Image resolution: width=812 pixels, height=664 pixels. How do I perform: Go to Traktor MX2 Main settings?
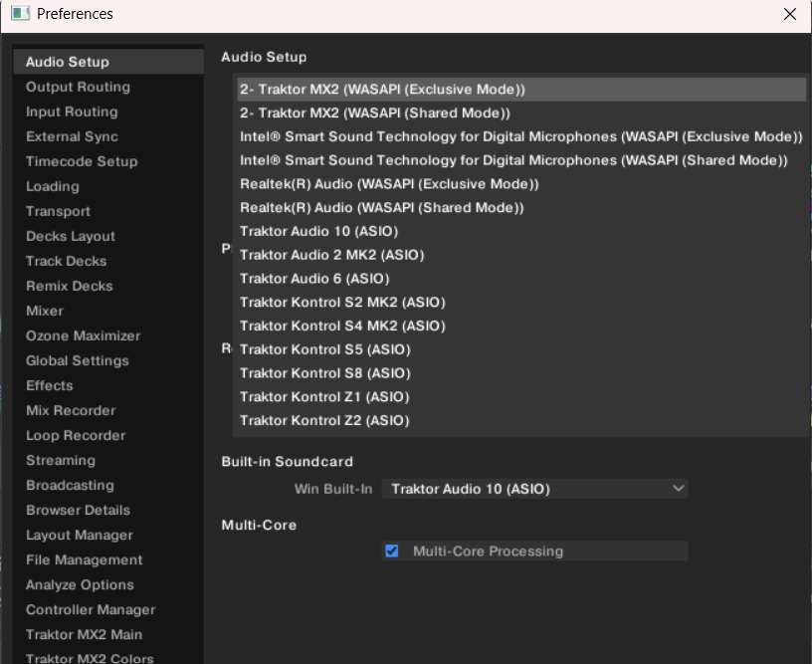(x=108, y=634)
